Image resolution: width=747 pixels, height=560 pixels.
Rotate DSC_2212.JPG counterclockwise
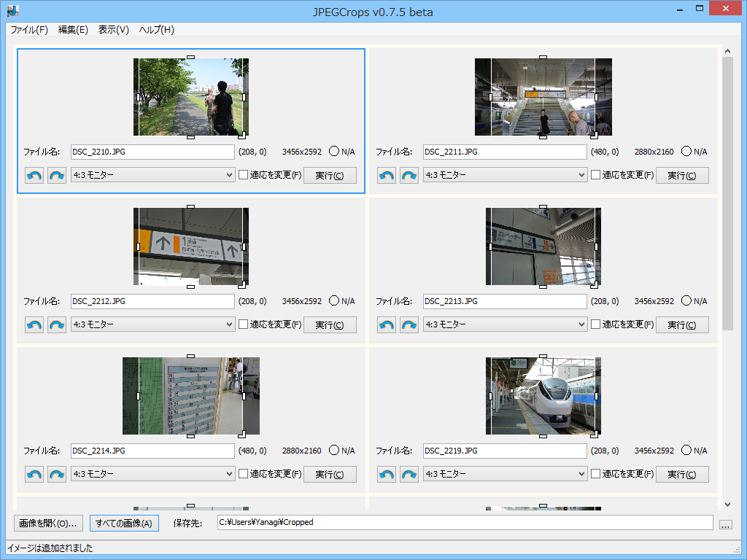point(34,324)
